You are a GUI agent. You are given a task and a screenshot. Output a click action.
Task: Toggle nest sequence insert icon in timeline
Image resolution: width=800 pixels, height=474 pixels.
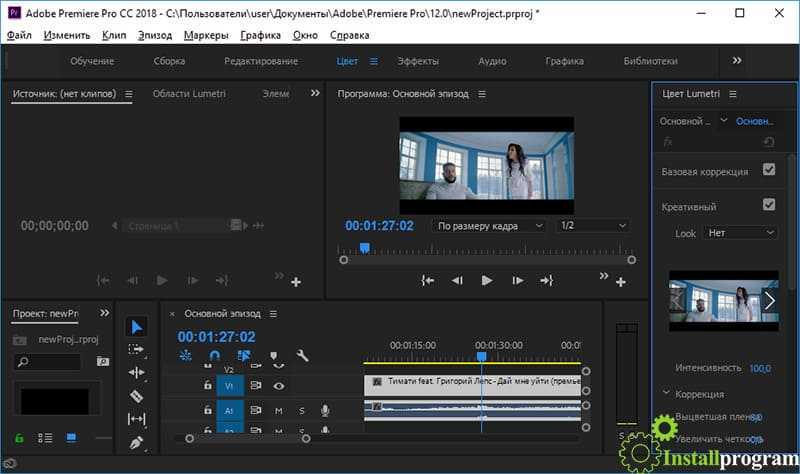click(x=185, y=356)
